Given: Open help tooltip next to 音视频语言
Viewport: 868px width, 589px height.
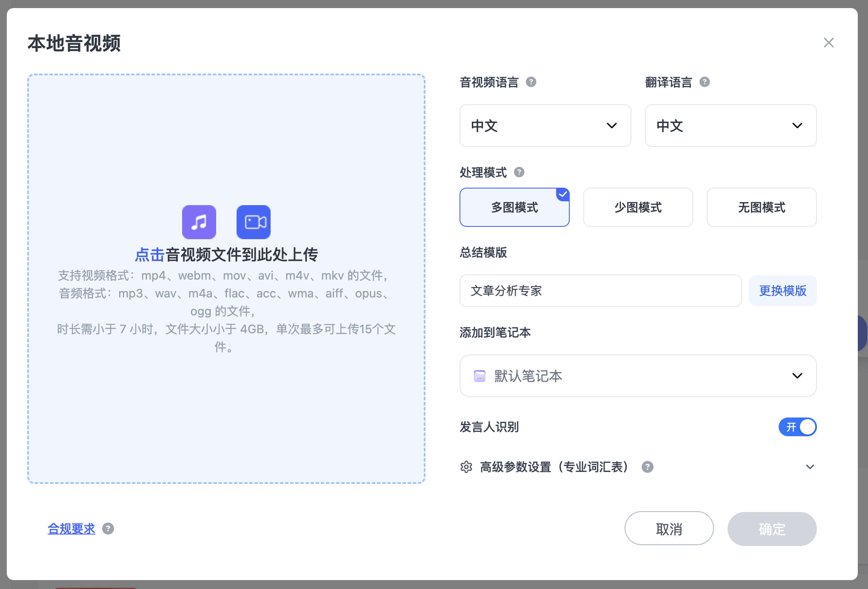Looking at the screenshot, I should pos(531,82).
